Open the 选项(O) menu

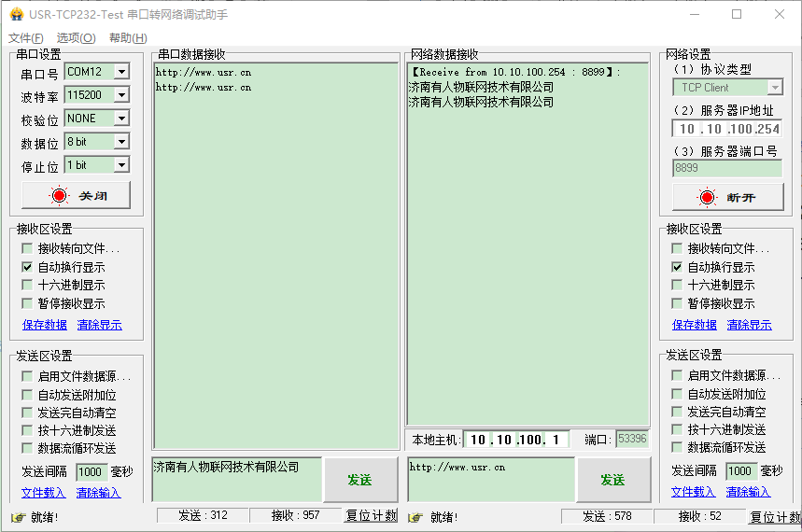pos(76,38)
